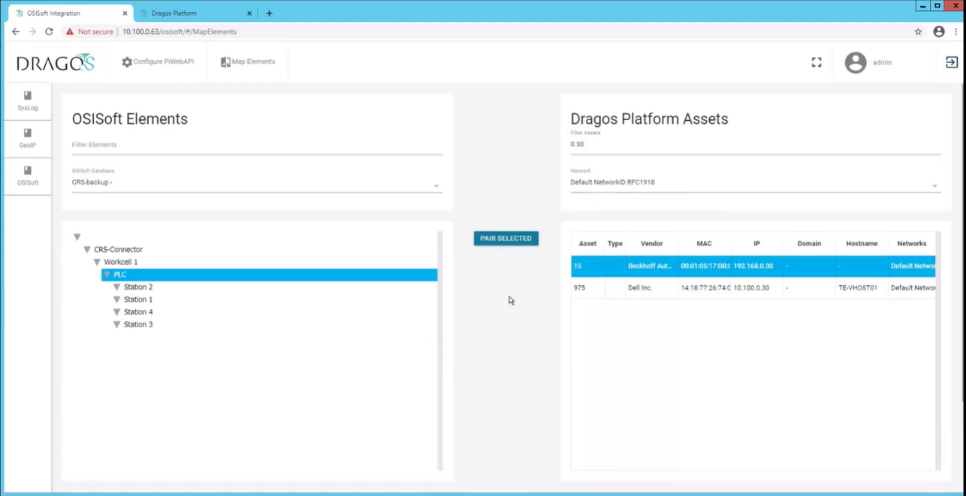
Task: Switch to the Dragos Platform tab
Action: 195,13
